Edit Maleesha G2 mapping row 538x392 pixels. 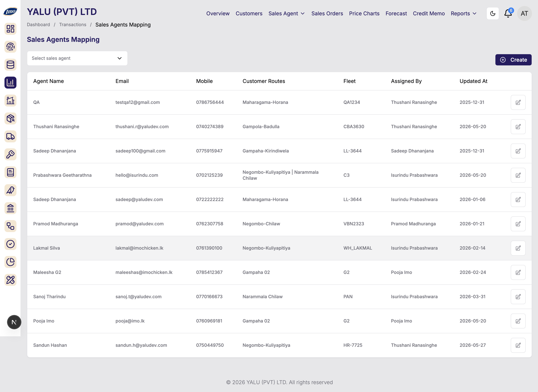(518, 272)
